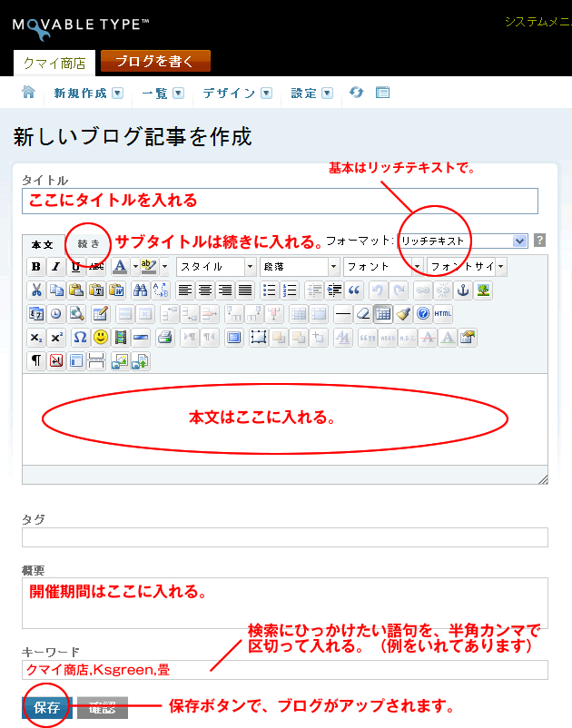Viewport: 572px width, 728px height.
Task: Click the eraser remove-formatting icon
Action: [363, 314]
